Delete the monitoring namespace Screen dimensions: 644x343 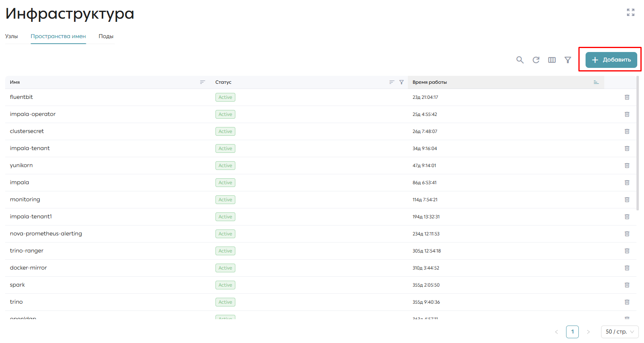click(x=627, y=200)
